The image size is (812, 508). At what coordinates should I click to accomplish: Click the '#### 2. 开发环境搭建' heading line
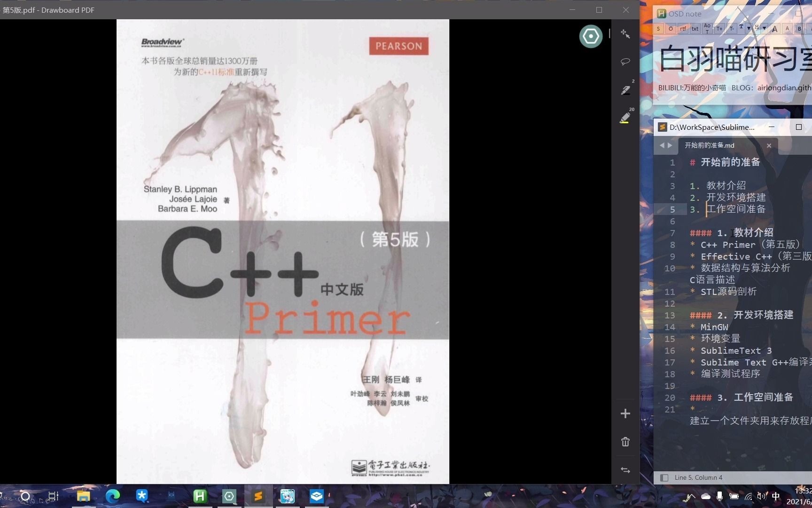click(741, 315)
